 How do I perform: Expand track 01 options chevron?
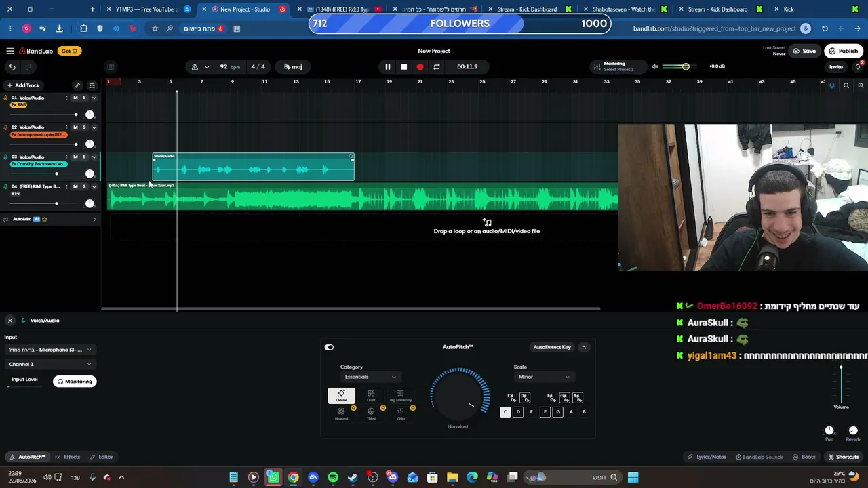94,98
